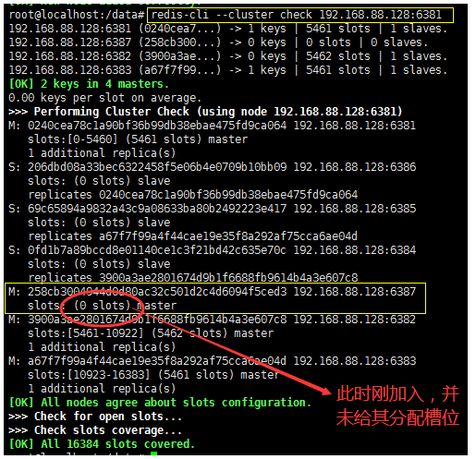Click "slots:[10923-16383] (5461 slots) master" line

click(153, 375)
